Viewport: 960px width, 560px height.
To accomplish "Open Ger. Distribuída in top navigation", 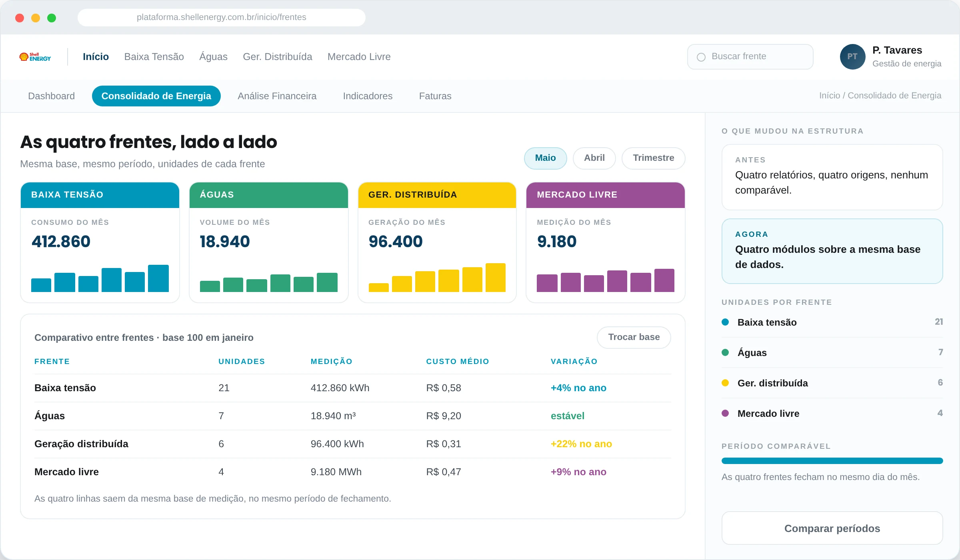I will (x=278, y=57).
